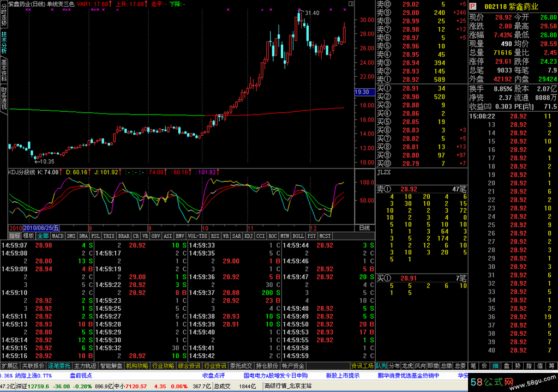This screenshot has height=392, width=558.
Task: Open the 财务透视 sidebar tab
Action: click(x=4, y=99)
